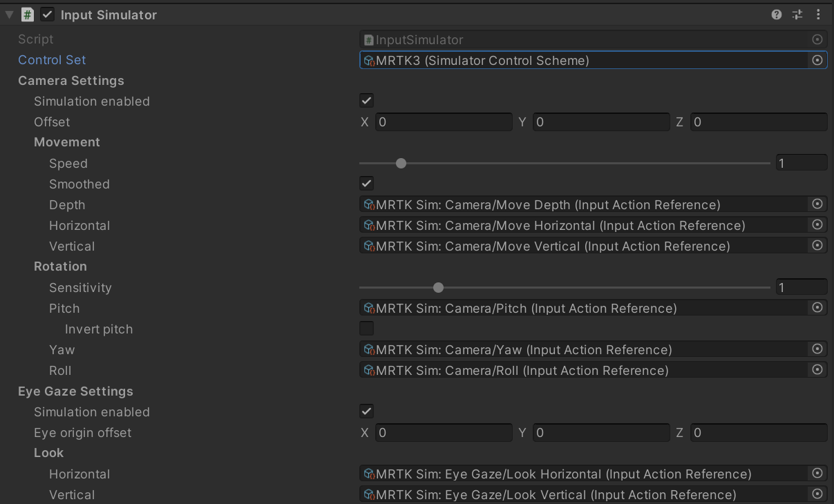Viewport: 834px width, 504px height.
Task: Uncheck the Smoothed movement checkbox
Action: (x=367, y=184)
